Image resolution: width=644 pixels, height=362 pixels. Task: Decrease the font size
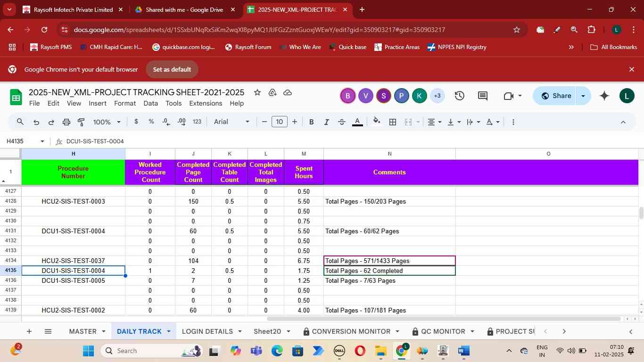(x=264, y=122)
